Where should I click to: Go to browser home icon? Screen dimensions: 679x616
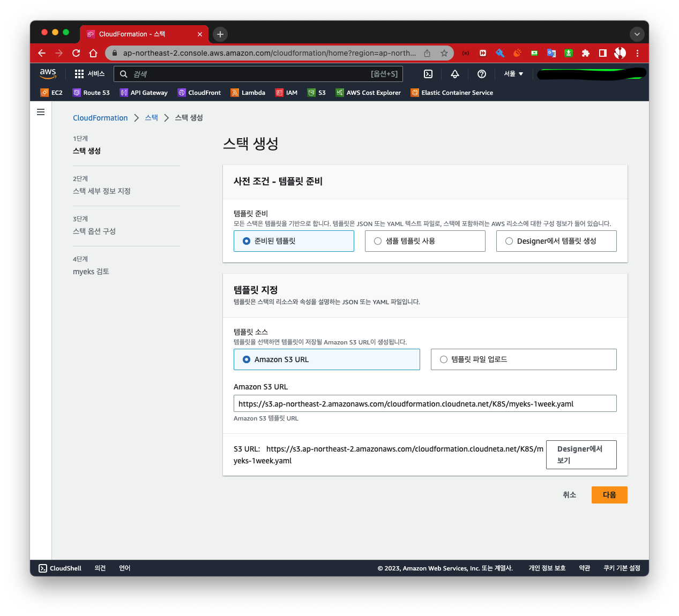click(x=93, y=53)
